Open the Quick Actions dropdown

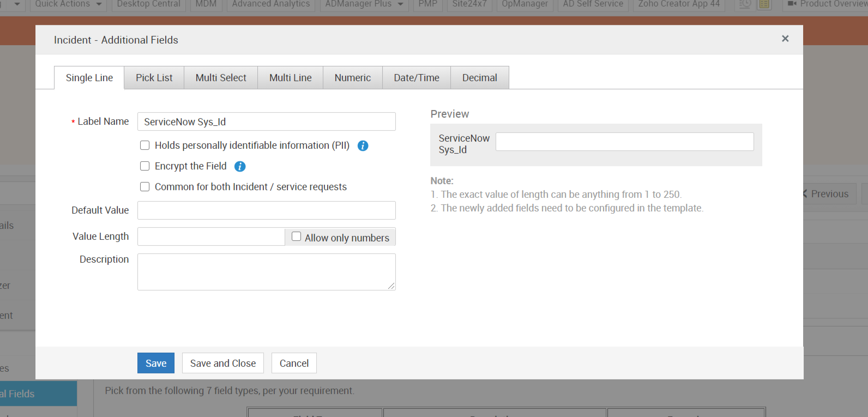tap(68, 4)
